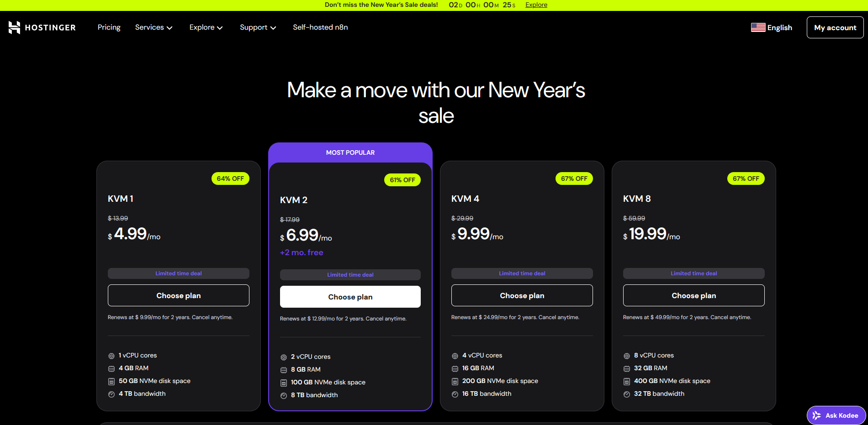The image size is (868, 425).
Task: Click vCPU icon in KVM 4 card
Action: tap(455, 356)
